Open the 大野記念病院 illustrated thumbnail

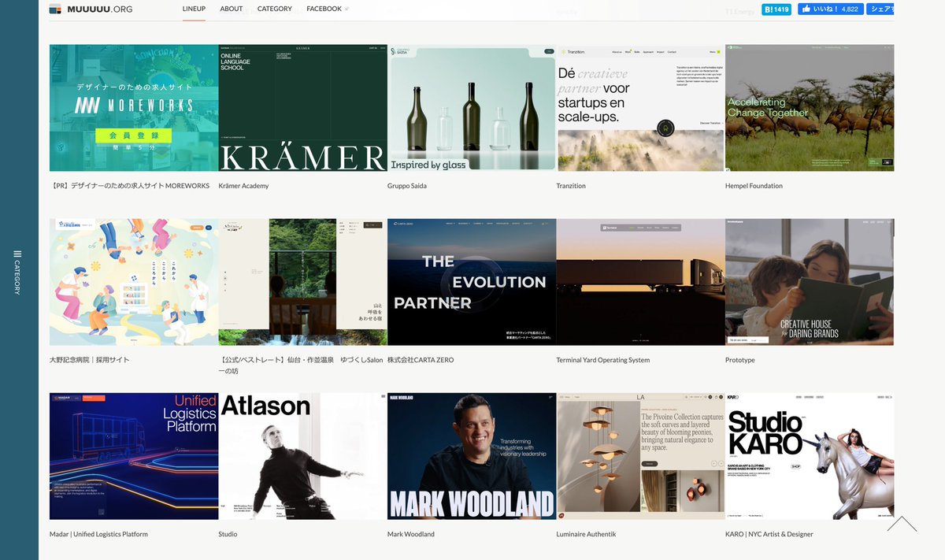(x=134, y=282)
